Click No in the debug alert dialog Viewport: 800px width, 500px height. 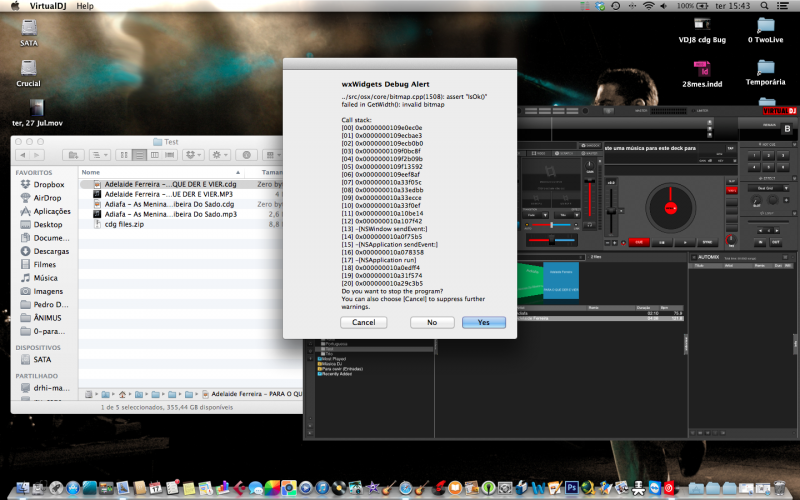[432, 322]
